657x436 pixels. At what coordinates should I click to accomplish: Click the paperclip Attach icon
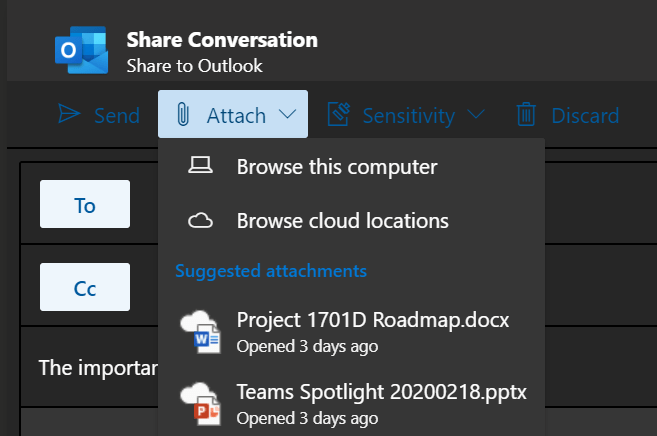point(182,115)
